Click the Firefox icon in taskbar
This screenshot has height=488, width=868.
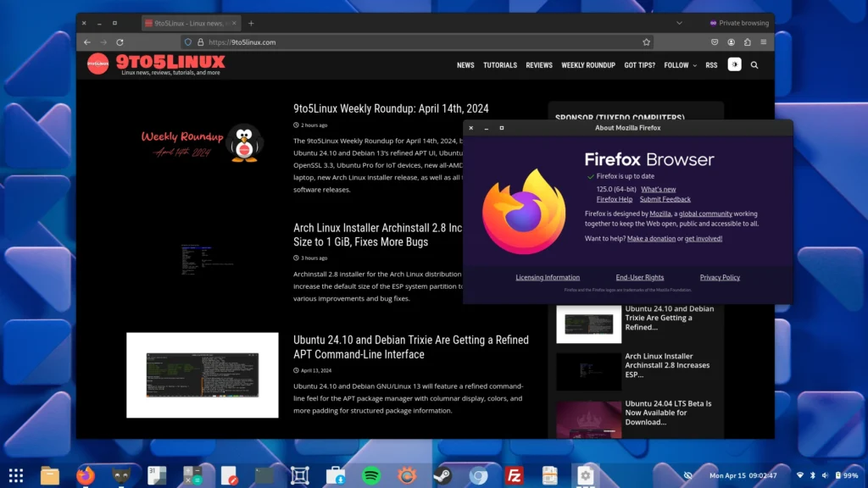point(86,475)
